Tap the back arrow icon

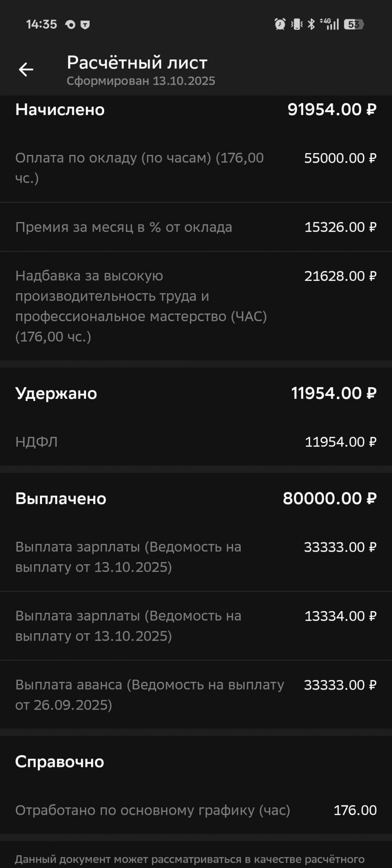[x=26, y=69]
